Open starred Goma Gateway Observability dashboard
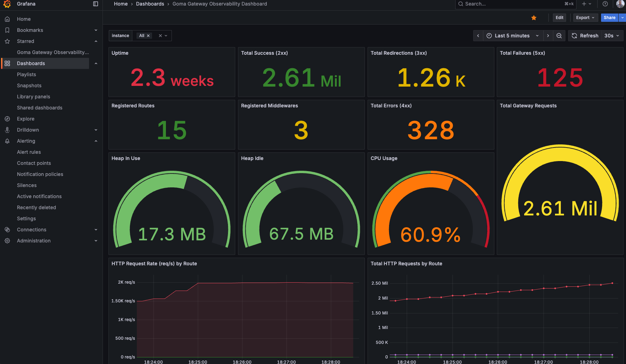The width and height of the screenshot is (626, 364). 53,52
